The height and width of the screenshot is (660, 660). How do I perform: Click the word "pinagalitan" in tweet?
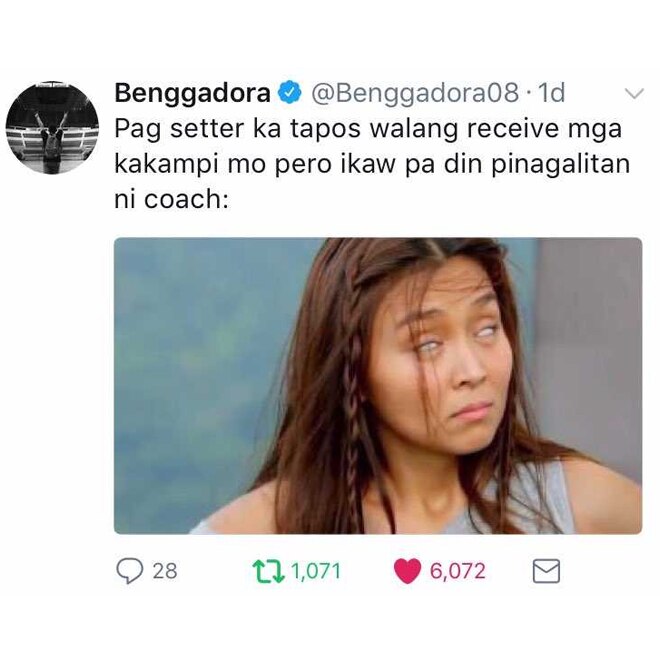tap(561, 165)
